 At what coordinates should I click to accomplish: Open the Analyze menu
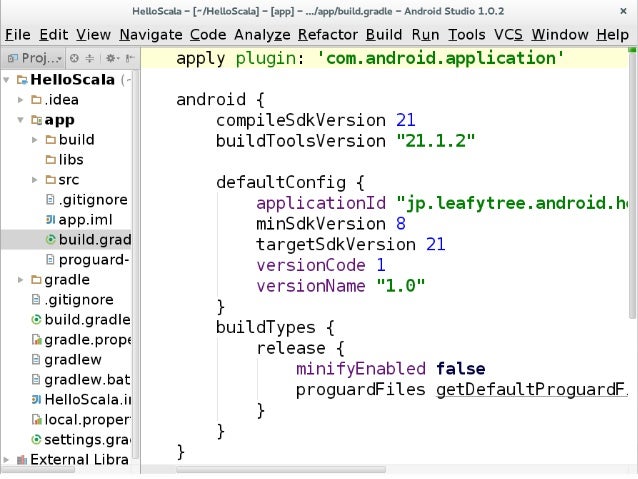pos(262,35)
